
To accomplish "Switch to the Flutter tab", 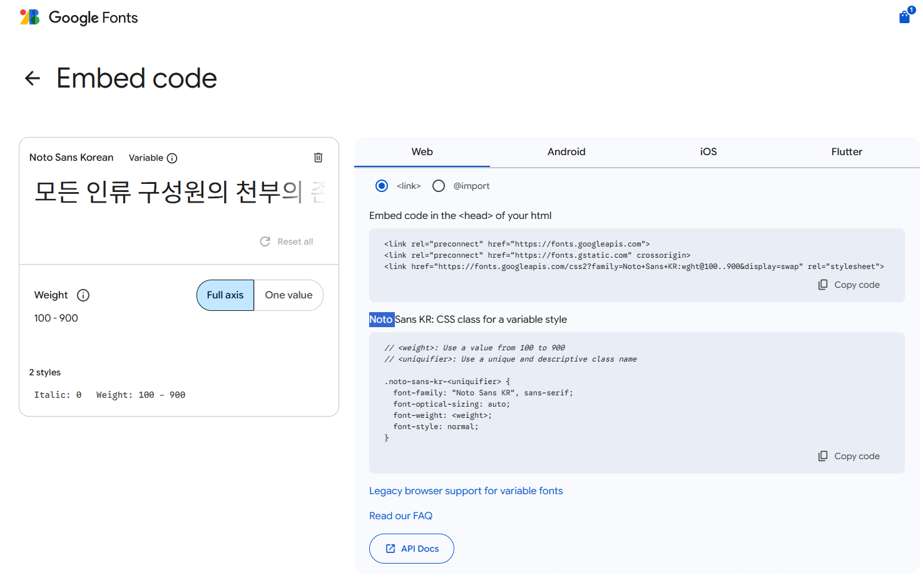I will 847,152.
